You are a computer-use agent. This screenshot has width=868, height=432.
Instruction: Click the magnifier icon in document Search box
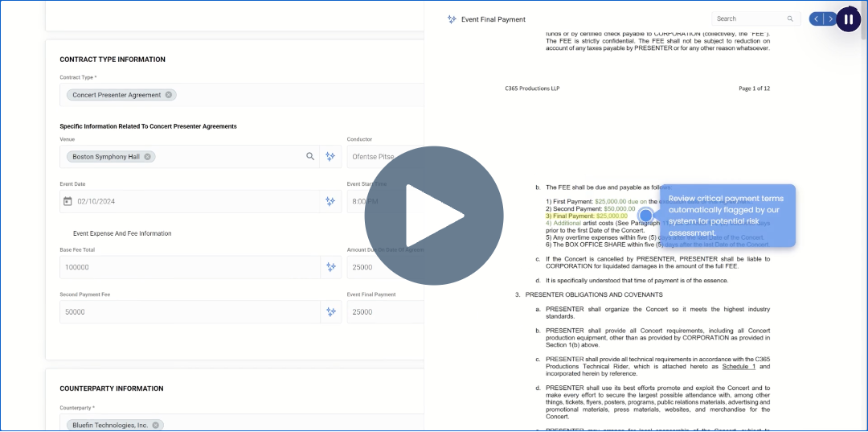pos(790,19)
